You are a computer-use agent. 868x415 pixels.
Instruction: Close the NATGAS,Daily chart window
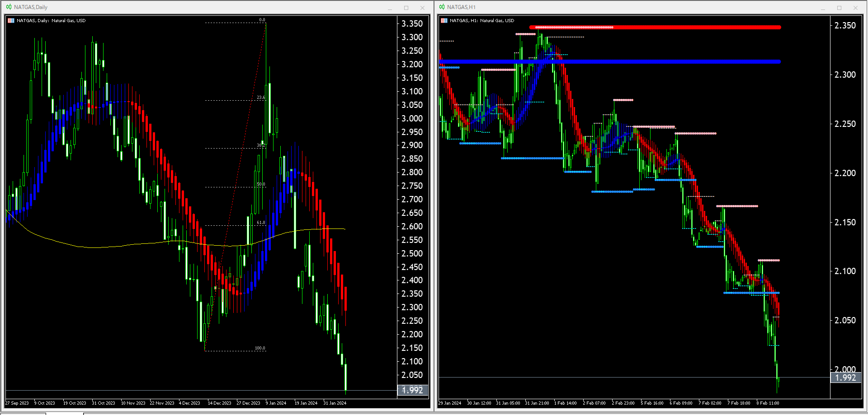point(422,8)
